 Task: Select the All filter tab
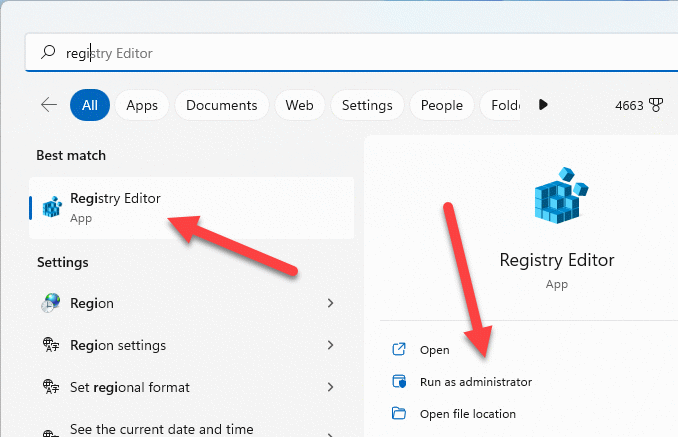(90, 105)
